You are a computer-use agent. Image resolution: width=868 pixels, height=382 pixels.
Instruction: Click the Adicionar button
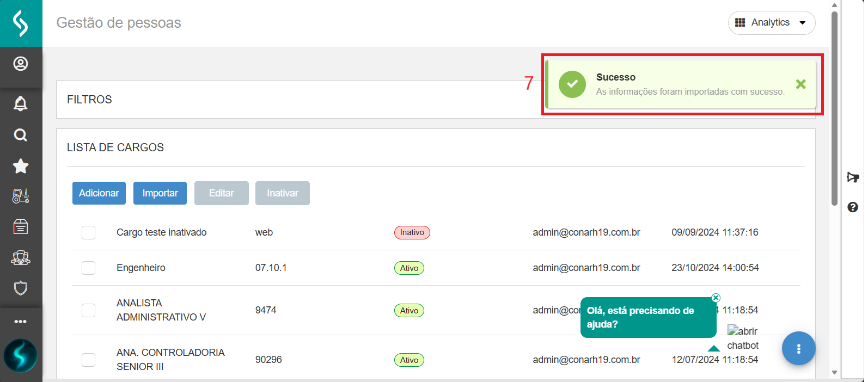[99, 193]
